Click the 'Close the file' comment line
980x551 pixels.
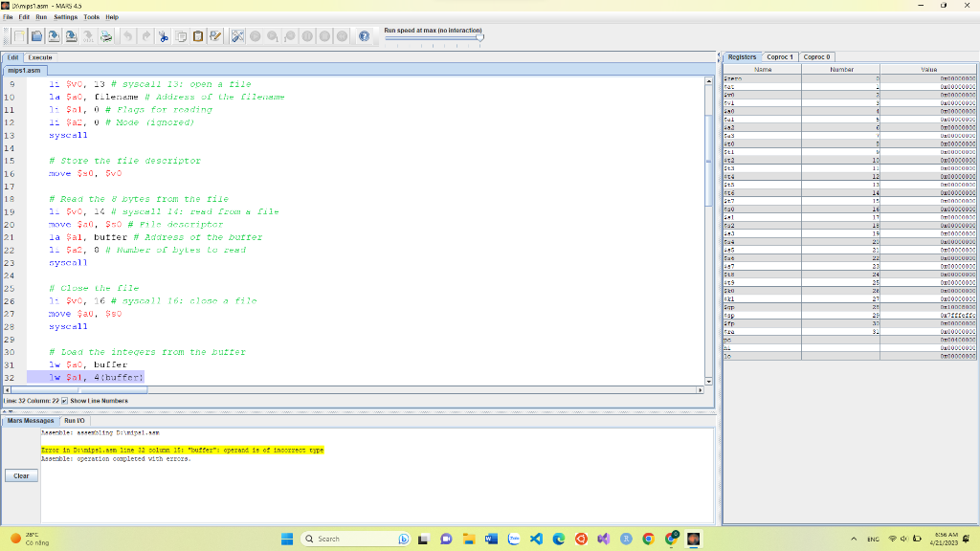click(x=94, y=288)
